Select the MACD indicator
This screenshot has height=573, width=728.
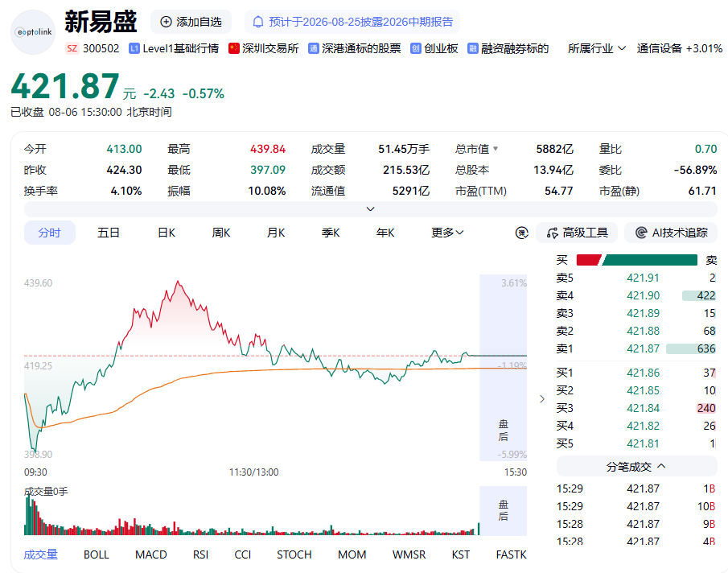[151, 554]
